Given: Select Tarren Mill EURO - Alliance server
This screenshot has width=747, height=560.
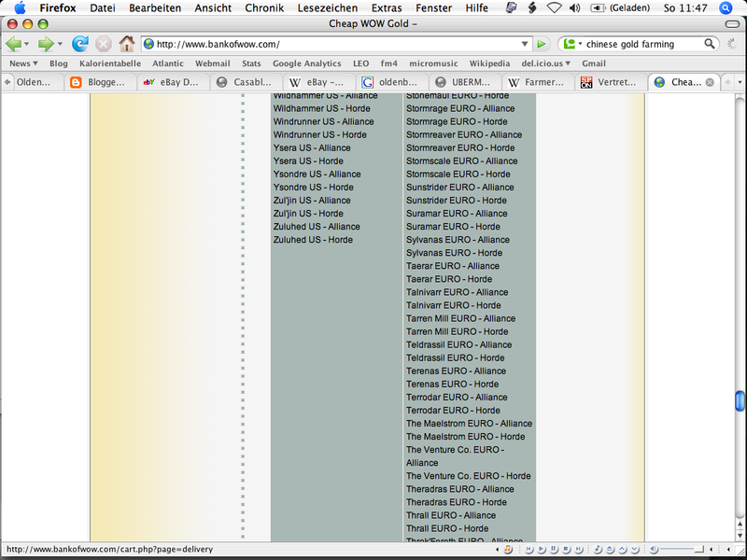Looking at the screenshot, I should pos(460,318).
